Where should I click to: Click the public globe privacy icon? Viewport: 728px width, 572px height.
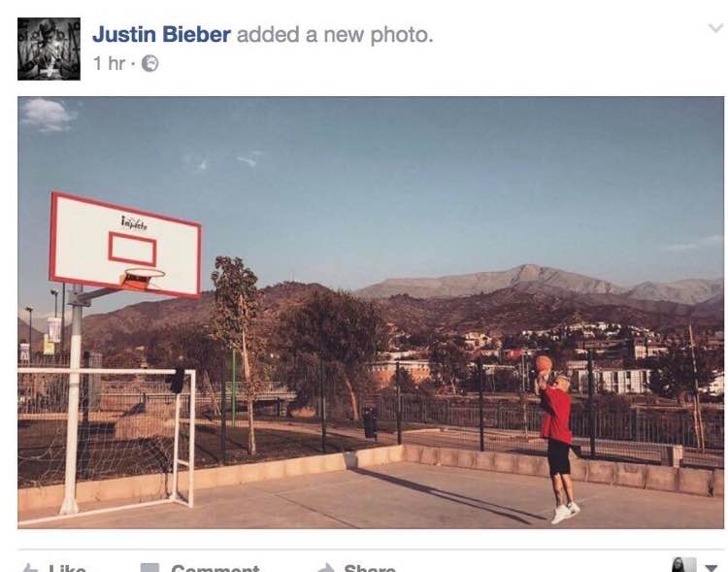pos(149,64)
